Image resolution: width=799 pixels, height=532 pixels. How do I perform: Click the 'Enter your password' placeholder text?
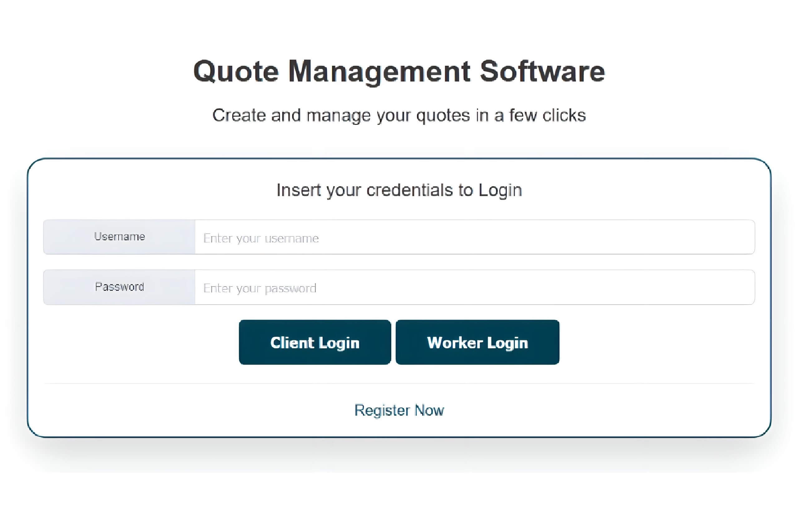pyautogui.click(x=260, y=288)
